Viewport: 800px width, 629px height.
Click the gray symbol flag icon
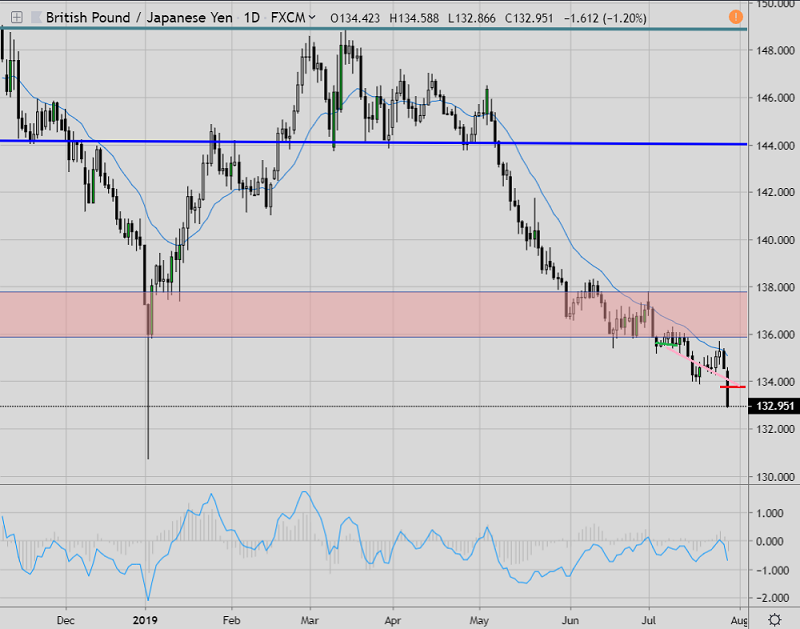(x=36, y=18)
